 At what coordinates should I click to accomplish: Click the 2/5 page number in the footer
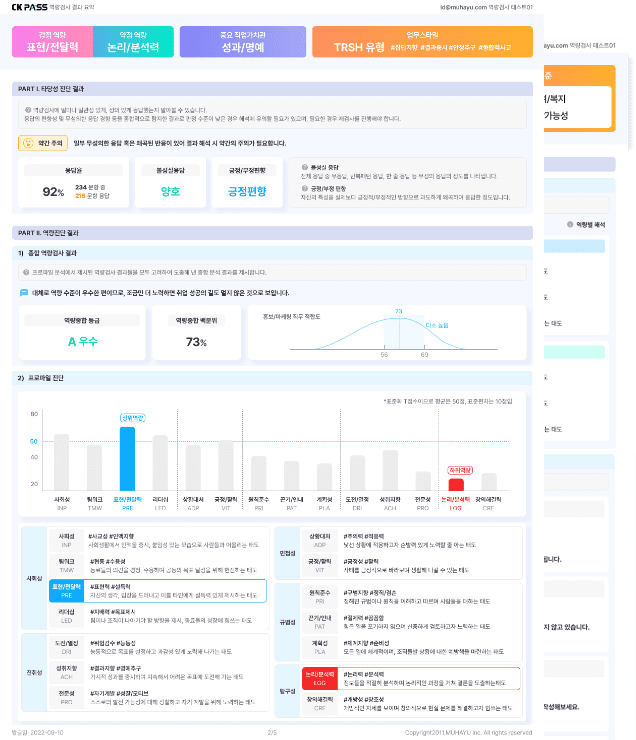(x=272, y=732)
